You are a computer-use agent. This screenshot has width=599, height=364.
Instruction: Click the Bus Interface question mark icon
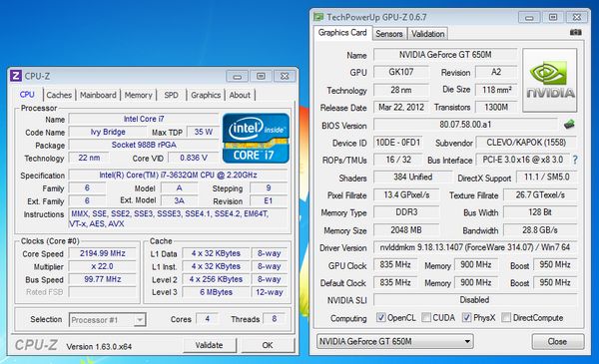(575, 160)
